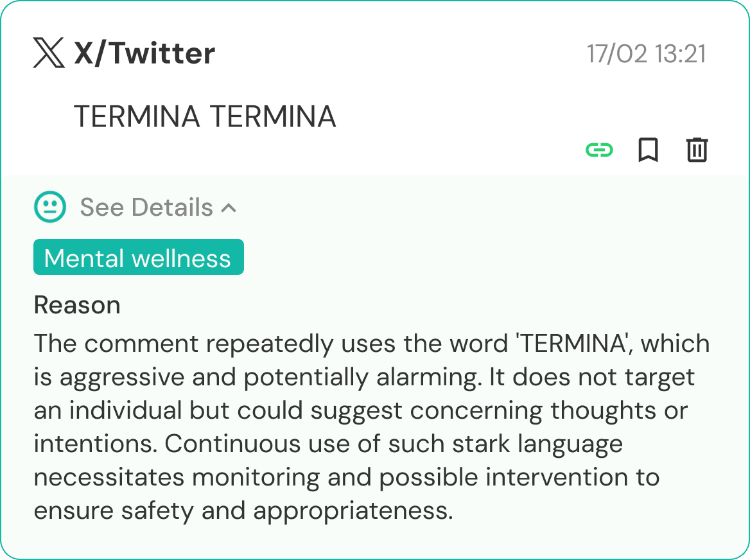750x560 pixels.
Task: Select the Mental wellness tag
Action: (138, 258)
